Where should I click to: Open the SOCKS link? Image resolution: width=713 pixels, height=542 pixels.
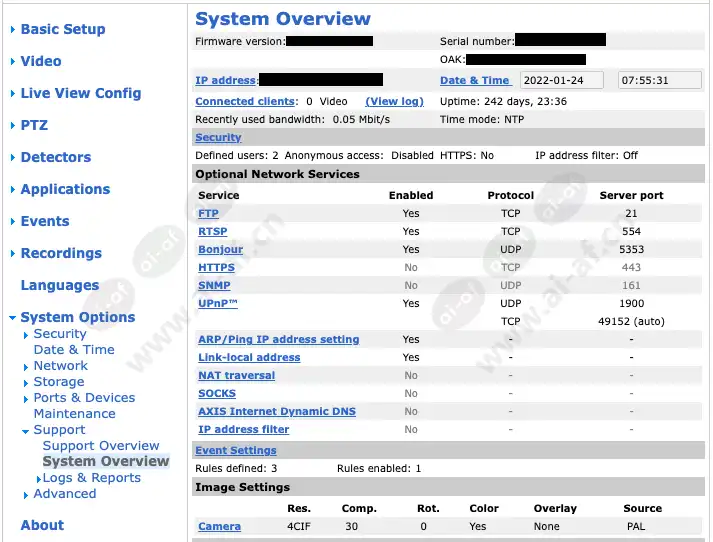coord(217,394)
